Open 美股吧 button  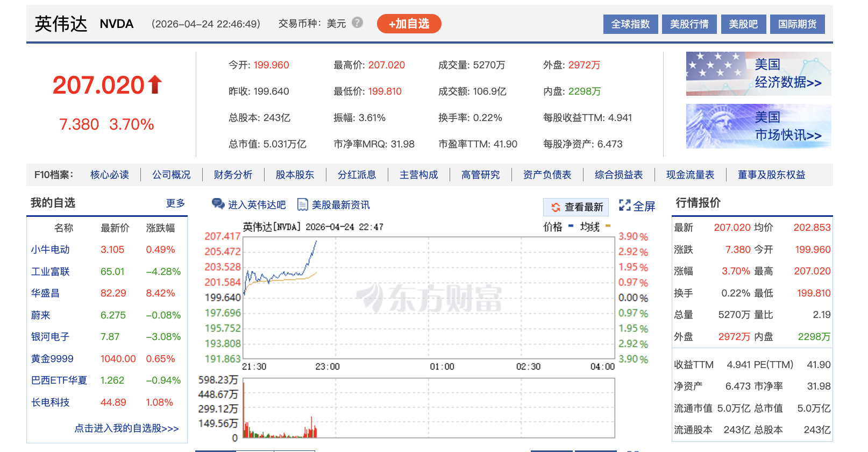[x=743, y=24]
